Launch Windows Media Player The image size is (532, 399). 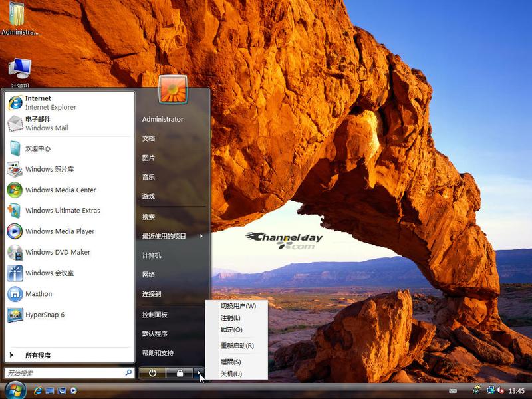coord(69,231)
